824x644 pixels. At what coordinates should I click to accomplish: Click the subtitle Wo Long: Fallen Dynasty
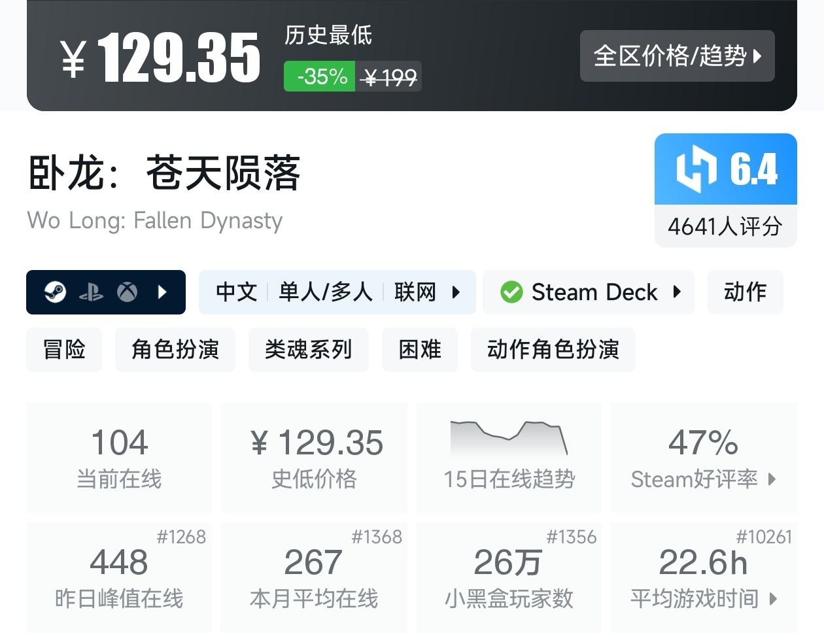point(155,221)
